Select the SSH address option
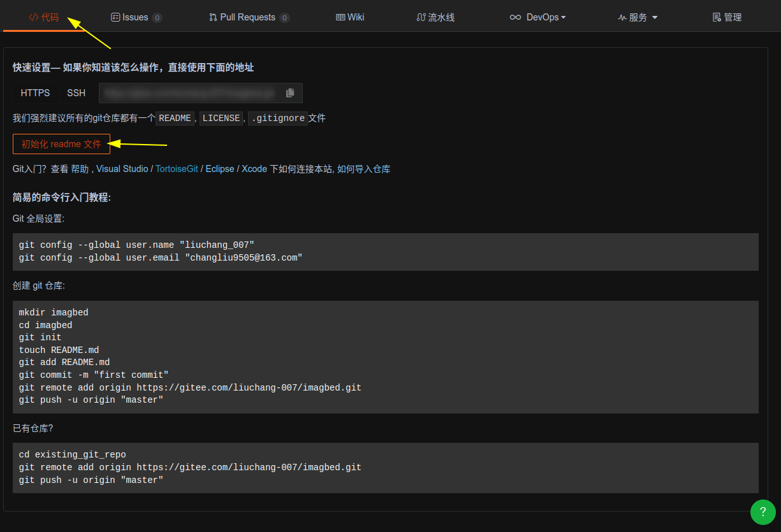 pos(76,93)
